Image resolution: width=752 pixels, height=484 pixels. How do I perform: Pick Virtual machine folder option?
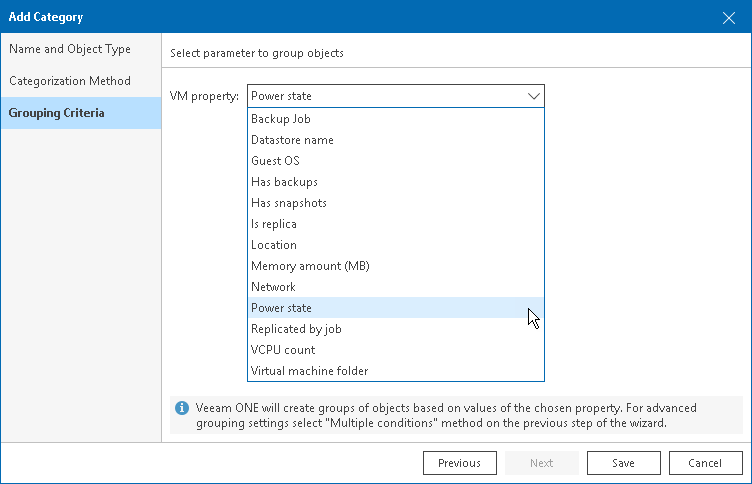(x=309, y=371)
